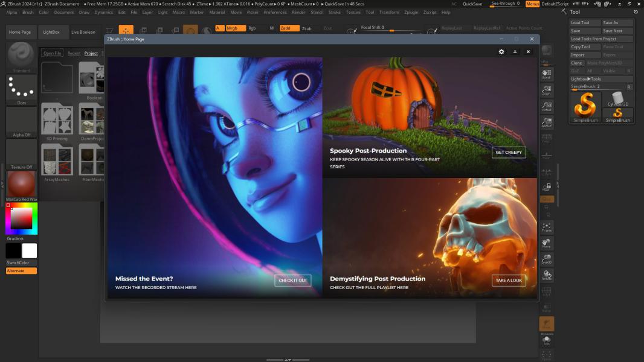Screen dimensions: 644x362
Task: Click the Clone tool button
Action: pos(577,63)
